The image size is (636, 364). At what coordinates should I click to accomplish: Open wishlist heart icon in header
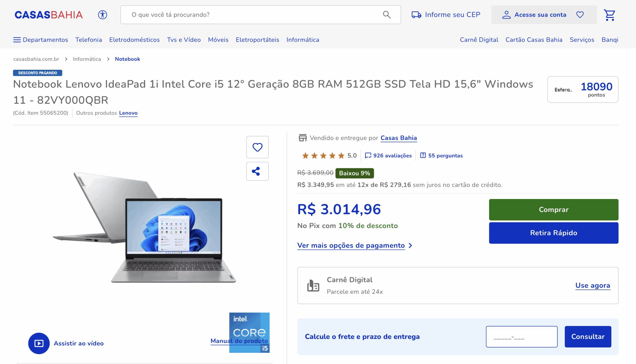[x=580, y=15]
